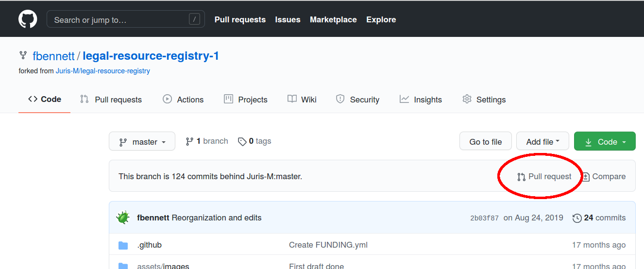Open fbennett commit author link
644x269 pixels.
point(153,218)
